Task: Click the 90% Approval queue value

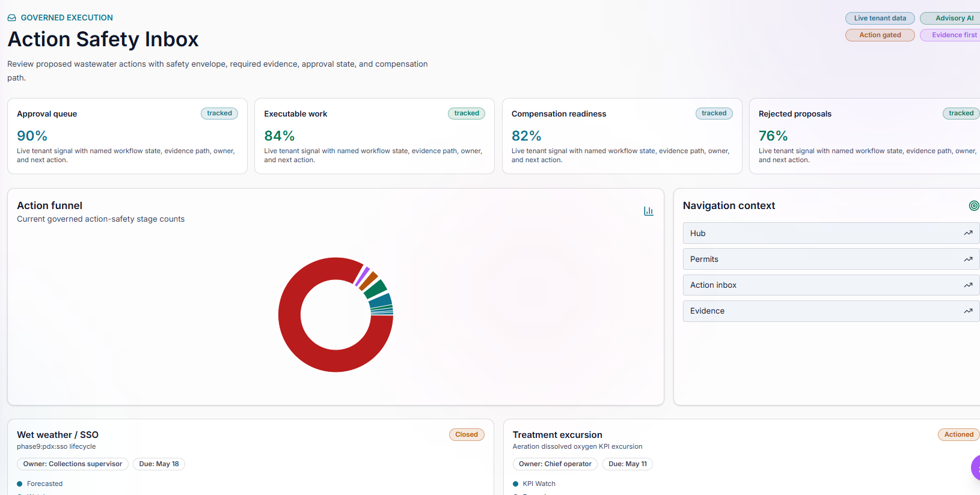Action: 32,136
